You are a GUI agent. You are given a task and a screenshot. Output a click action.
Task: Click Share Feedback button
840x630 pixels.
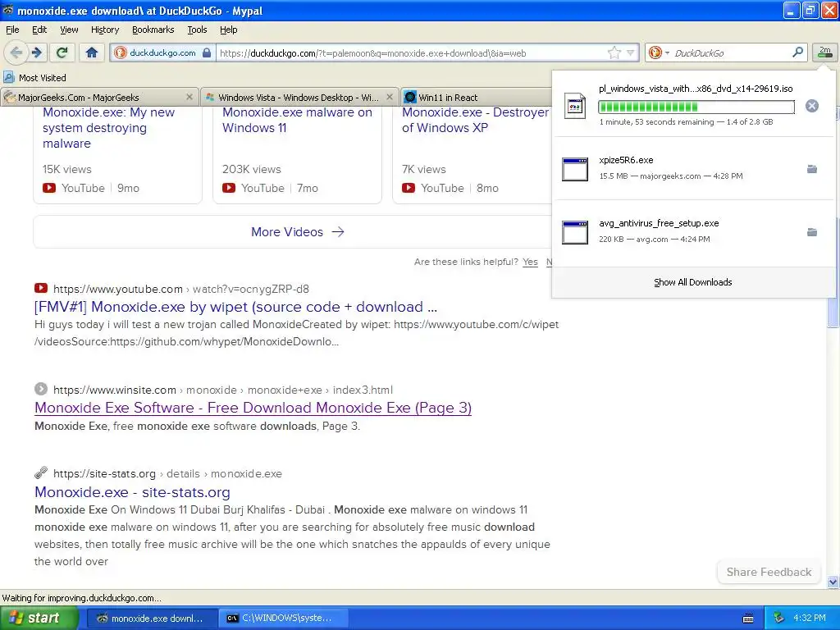pos(769,572)
